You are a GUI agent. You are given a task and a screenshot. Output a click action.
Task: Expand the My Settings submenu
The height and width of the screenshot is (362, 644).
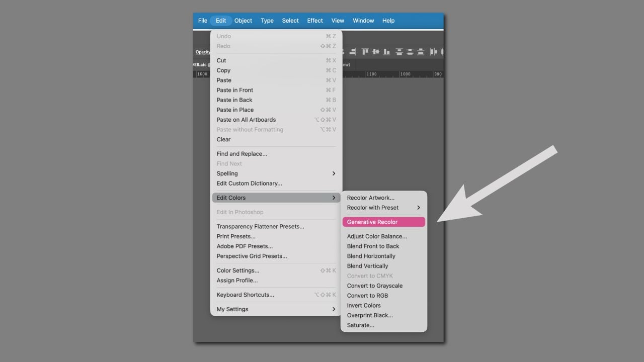(276, 309)
